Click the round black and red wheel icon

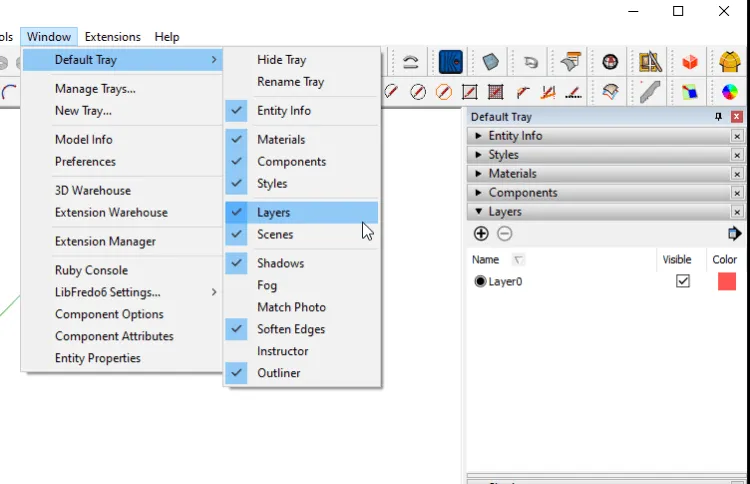click(x=610, y=62)
